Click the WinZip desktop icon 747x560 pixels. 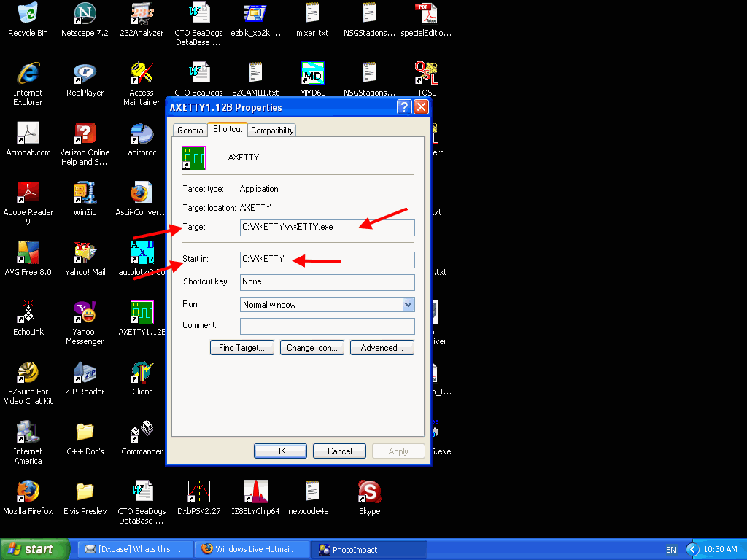click(x=85, y=193)
